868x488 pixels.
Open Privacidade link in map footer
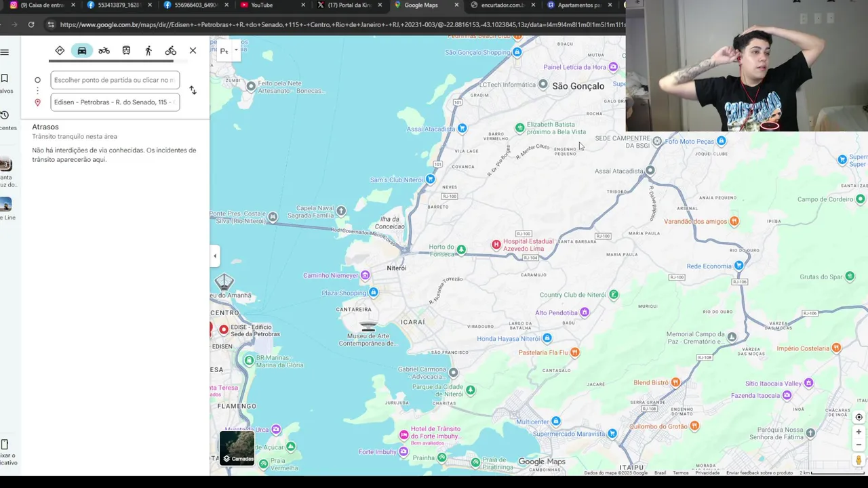pyautogui.click(x=707, y=473)
